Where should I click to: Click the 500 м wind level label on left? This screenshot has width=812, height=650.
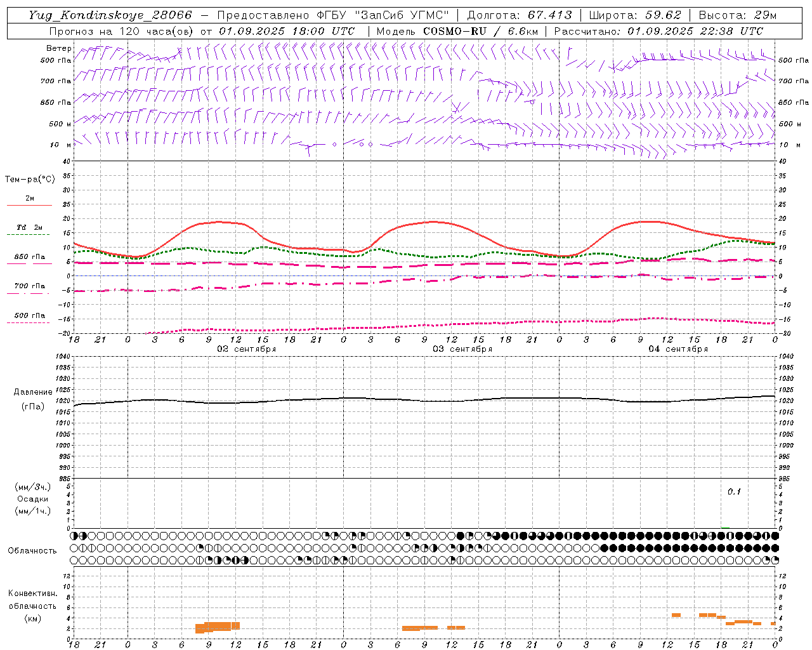coord(60,124)
